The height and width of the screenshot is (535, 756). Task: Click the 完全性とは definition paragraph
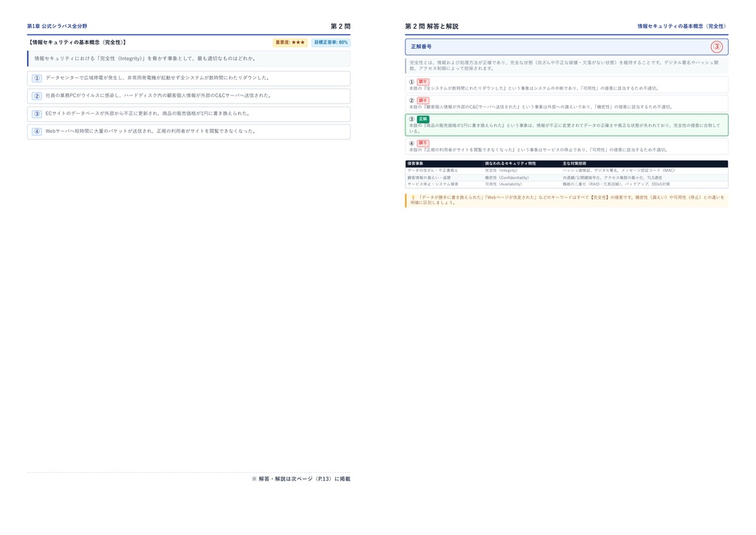[564, 66]
